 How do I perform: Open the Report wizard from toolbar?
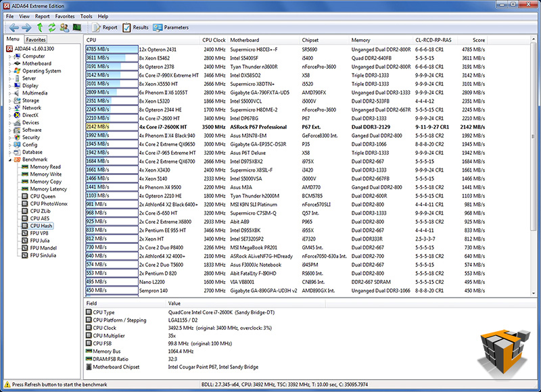(105, 28)
